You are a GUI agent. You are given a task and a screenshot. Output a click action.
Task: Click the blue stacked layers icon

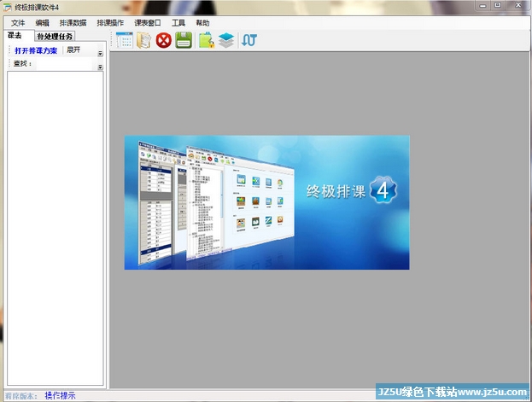click(x=226, y=40)
